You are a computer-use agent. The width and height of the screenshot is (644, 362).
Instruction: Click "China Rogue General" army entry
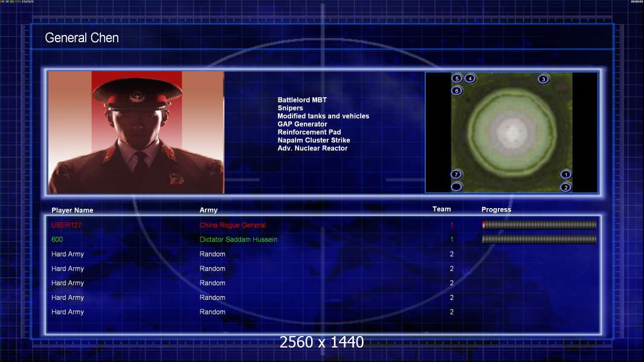pos(233,225)
